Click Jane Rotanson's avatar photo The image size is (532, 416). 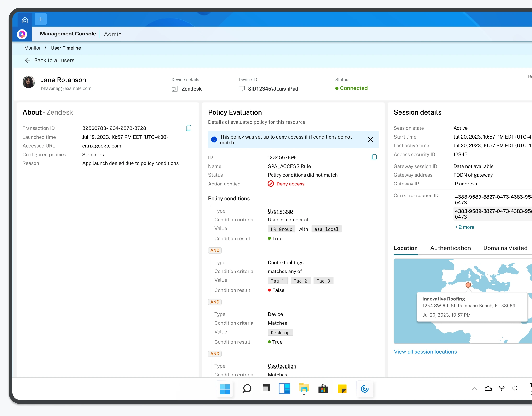[x=29, y=82]
